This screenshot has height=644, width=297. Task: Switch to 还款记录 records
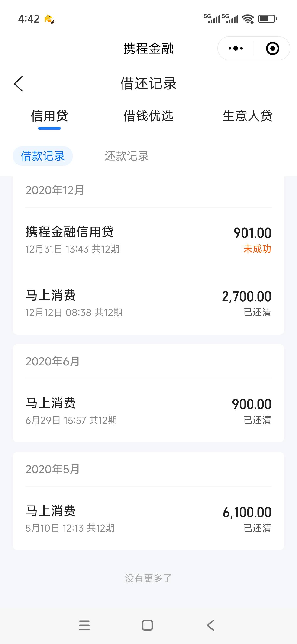[127, 156]
